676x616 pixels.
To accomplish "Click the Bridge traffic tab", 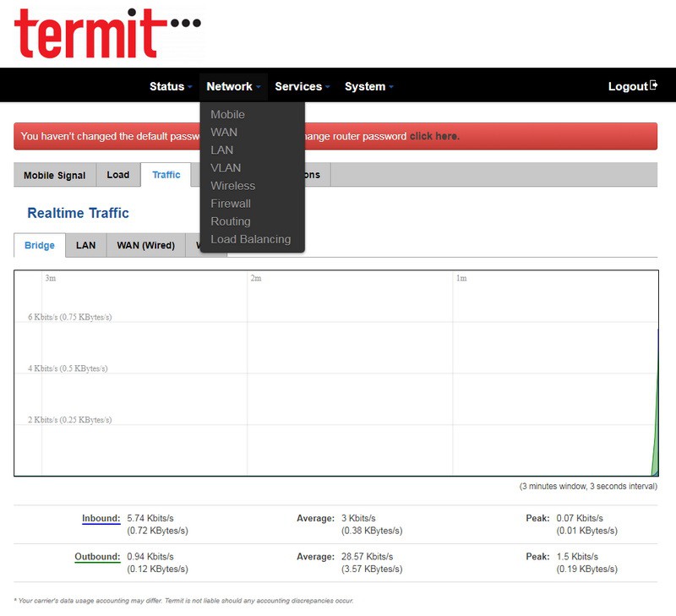I will (39, 246).
